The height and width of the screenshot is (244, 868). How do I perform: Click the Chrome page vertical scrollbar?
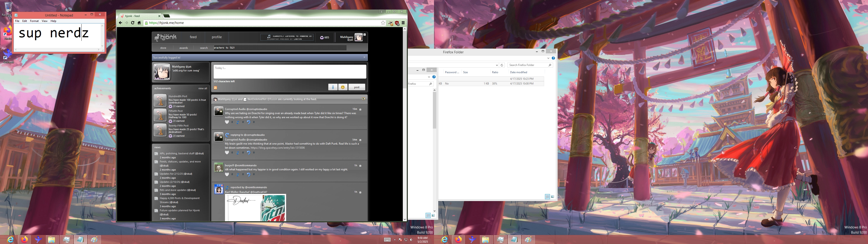point(405,59)
